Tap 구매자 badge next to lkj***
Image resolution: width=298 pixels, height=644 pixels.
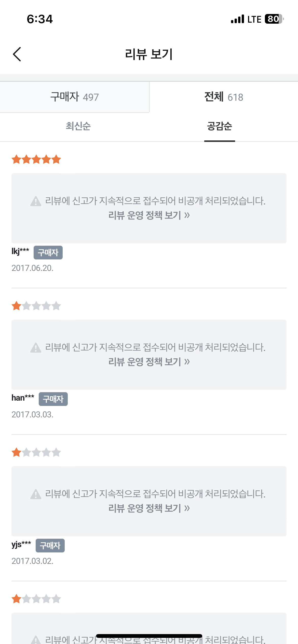tap(48, 253)
